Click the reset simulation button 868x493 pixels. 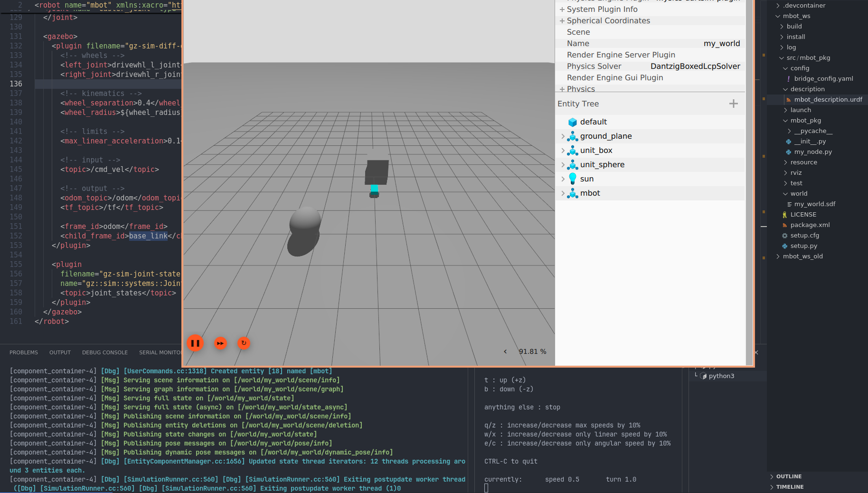(x=244, y=343)
